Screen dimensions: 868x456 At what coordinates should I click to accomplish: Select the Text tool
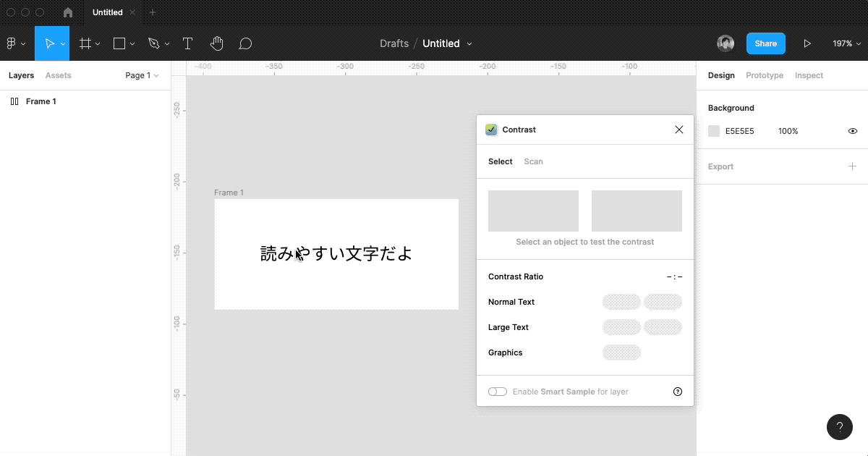tap(187, 43)
